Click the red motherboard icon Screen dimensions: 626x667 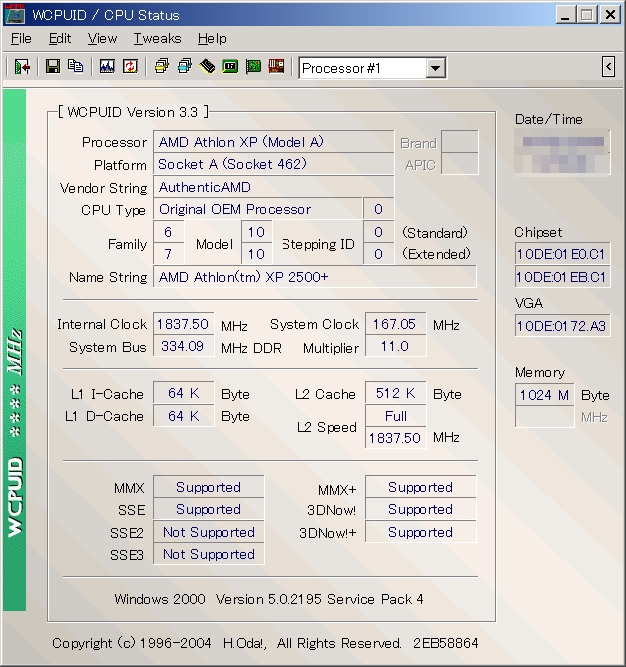[276, 67]
